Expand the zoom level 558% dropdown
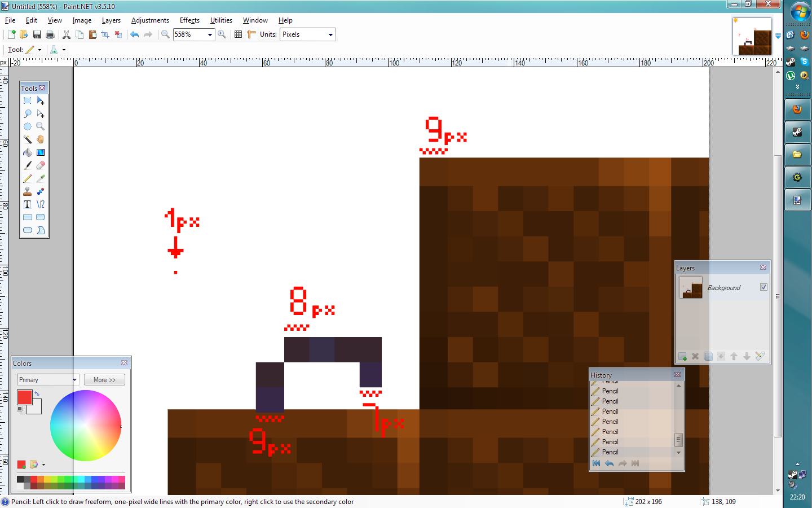 [210, 34]
